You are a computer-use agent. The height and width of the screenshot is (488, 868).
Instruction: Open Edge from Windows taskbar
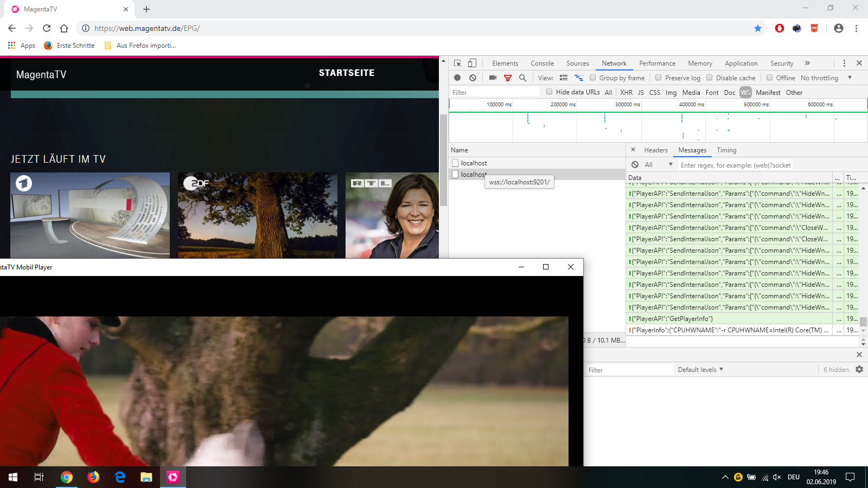pos(120,477)
